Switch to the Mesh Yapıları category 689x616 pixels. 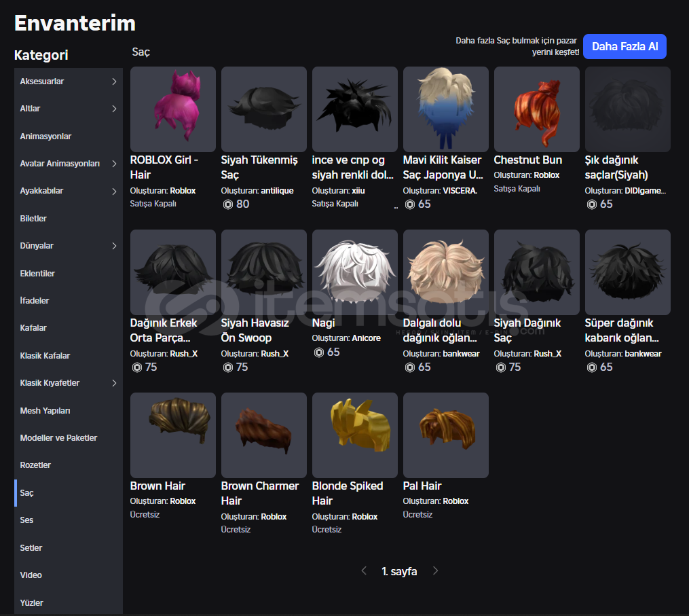(x=69, y=411)
